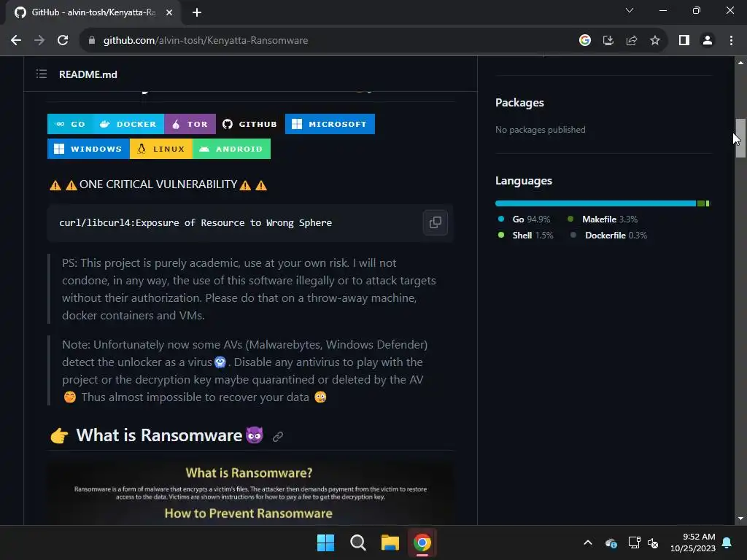747x560 pixels.
Task: Click README.md file title
Action: point(88,74)
